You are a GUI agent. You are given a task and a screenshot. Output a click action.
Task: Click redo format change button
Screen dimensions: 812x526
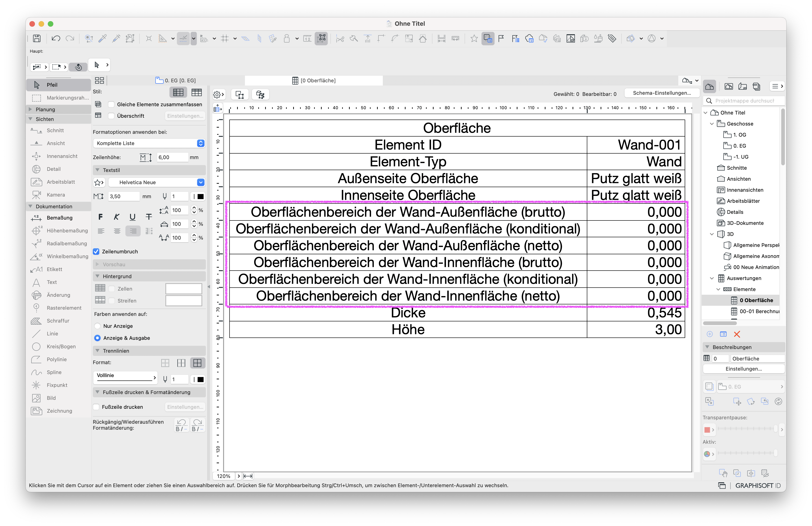point(198,425)
